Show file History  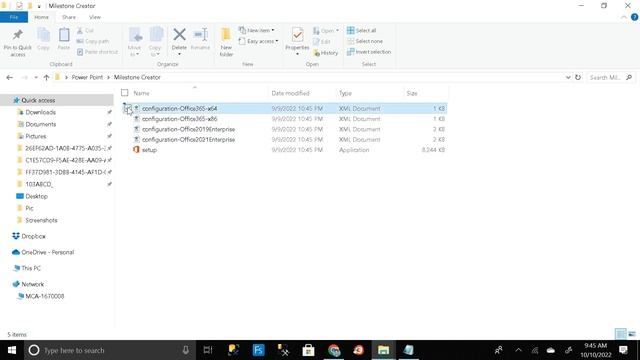(x=326, y=53)
